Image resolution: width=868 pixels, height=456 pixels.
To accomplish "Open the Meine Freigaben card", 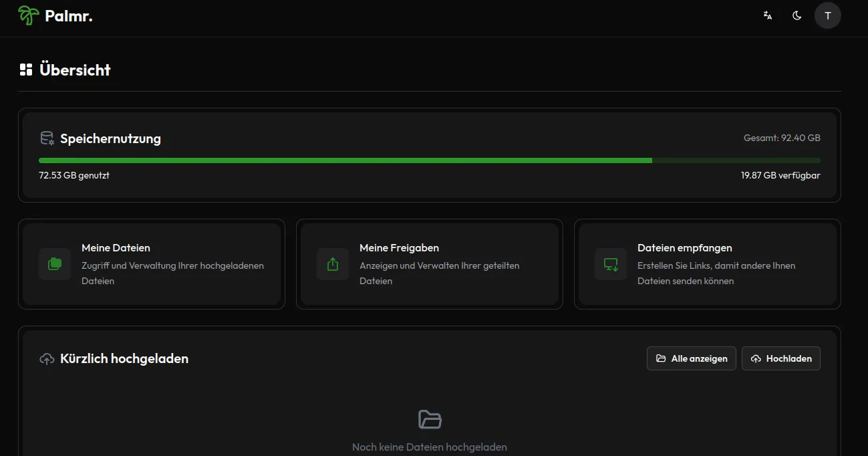I will pyautogui.click(x=430, y=264).
